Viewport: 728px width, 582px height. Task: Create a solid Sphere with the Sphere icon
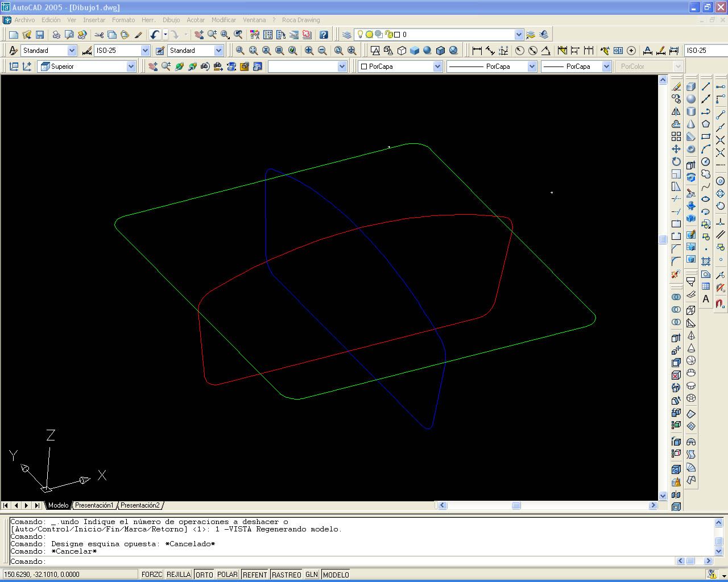click(x=691, y=99)
